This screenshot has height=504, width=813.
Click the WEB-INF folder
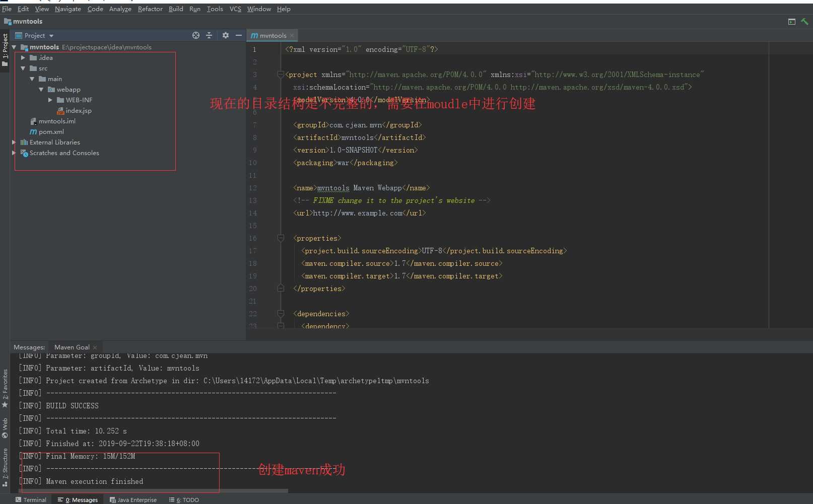point(79,100)
